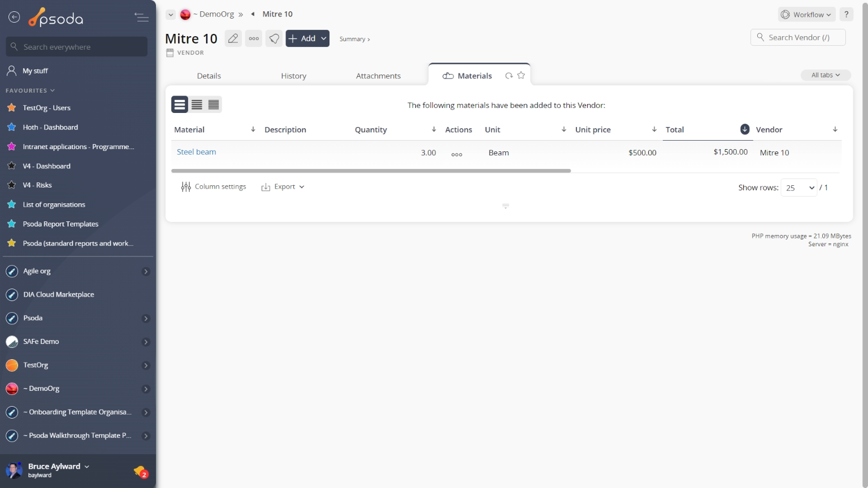
Task: Switch to the History tab
Action: point(293,76)
